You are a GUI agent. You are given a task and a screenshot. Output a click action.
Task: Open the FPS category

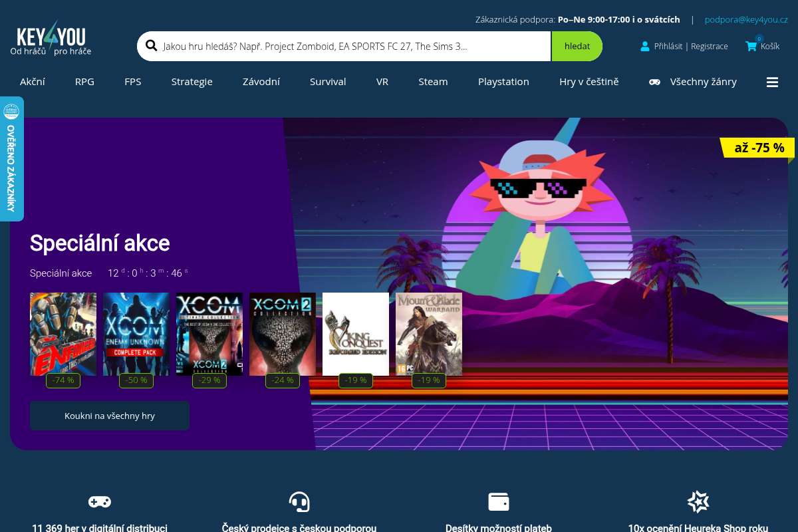[x=133, y=82]
